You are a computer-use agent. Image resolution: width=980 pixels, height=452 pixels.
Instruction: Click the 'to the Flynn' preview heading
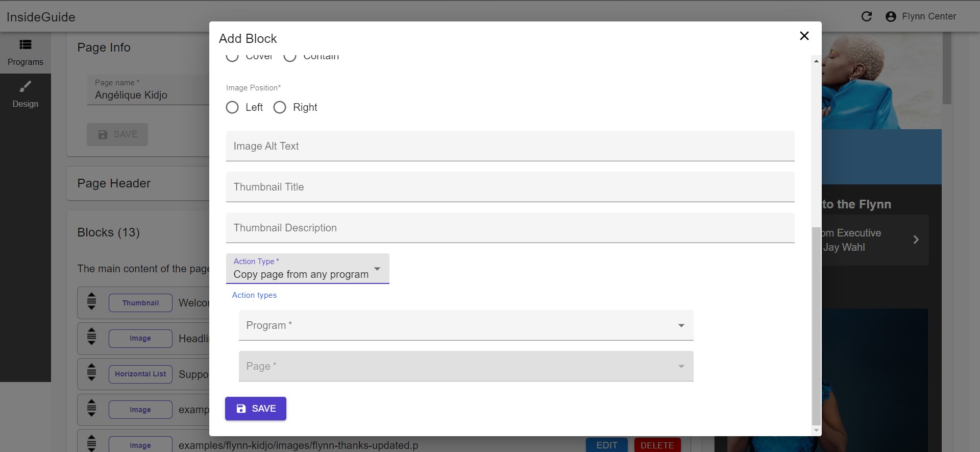pos(856,204)
